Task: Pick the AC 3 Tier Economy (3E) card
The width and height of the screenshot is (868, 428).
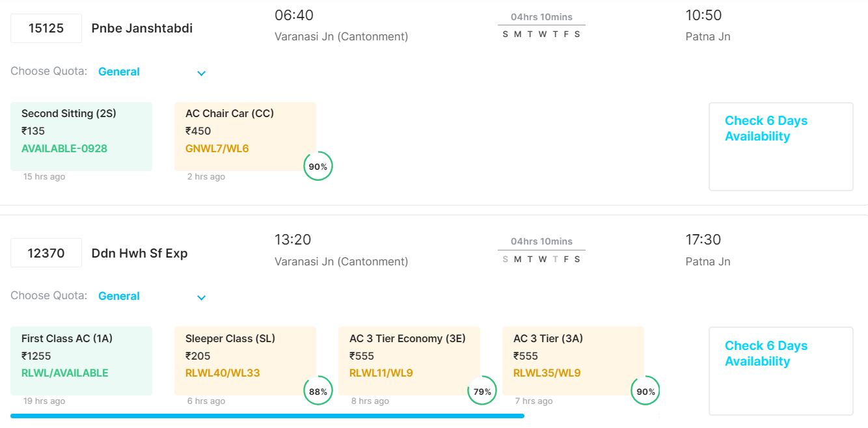Action: tap(409, 360)
